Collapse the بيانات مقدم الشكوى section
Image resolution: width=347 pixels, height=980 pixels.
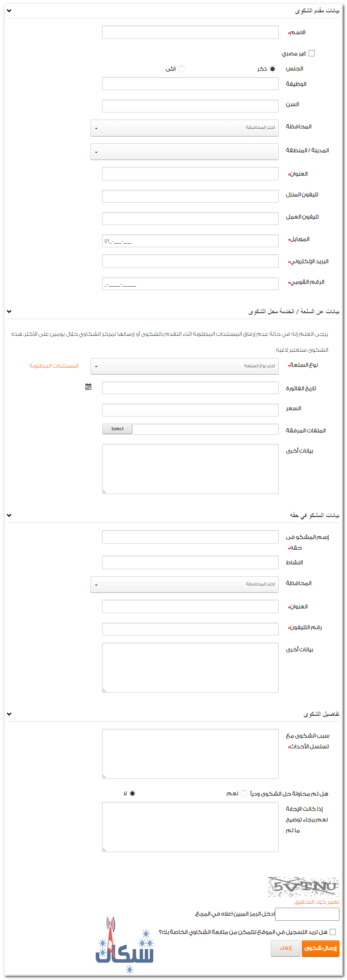(8, 10)
